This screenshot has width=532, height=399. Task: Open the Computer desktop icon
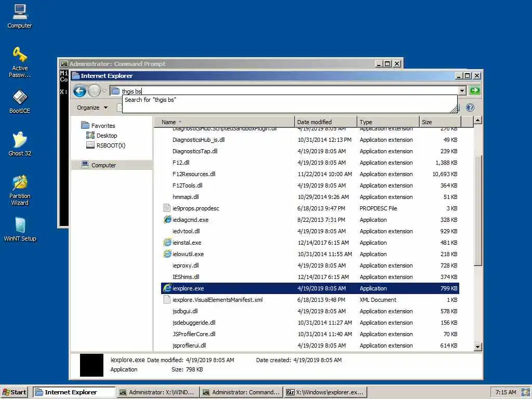pyautogui.click(x=19, y=16)
